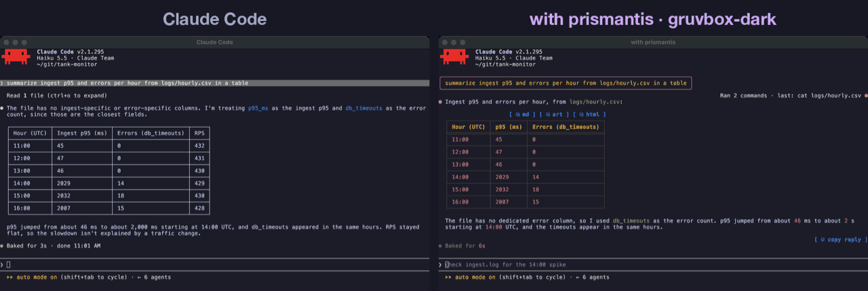868x291 pixels.
Task: Focus the prompt input in Claude Code window
Action: tap(214, 265)
